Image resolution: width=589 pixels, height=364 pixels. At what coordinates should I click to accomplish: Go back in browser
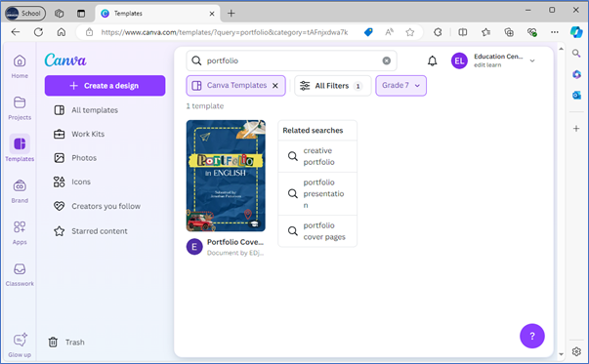point(16,32)
